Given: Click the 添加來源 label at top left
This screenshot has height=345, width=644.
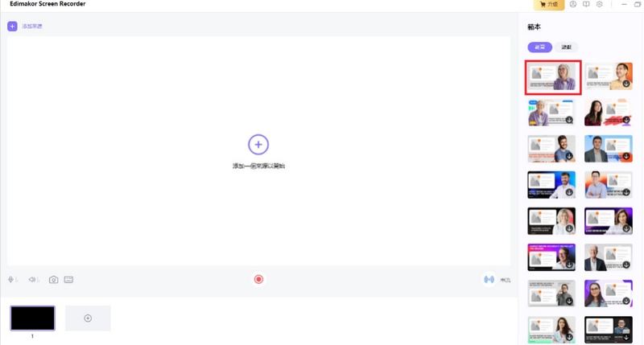Looking at the screenshot, I should (32, 27).
